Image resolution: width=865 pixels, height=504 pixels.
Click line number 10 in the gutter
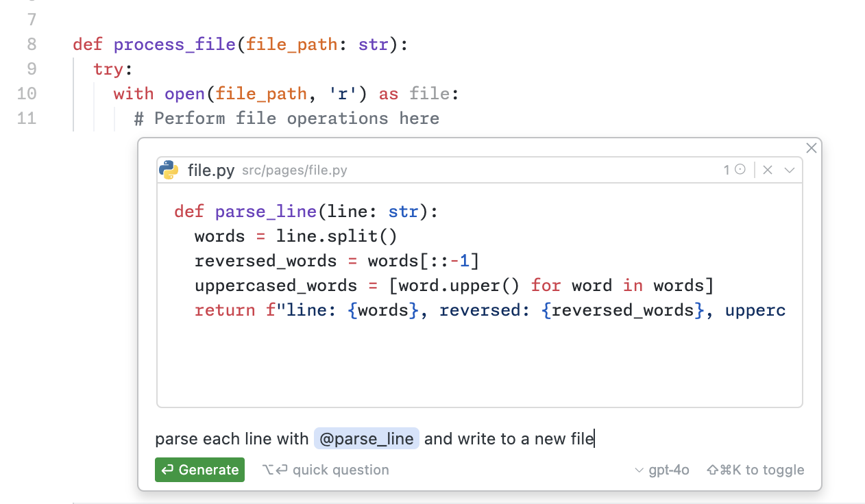pyautogui.click(x=27, y=94)
